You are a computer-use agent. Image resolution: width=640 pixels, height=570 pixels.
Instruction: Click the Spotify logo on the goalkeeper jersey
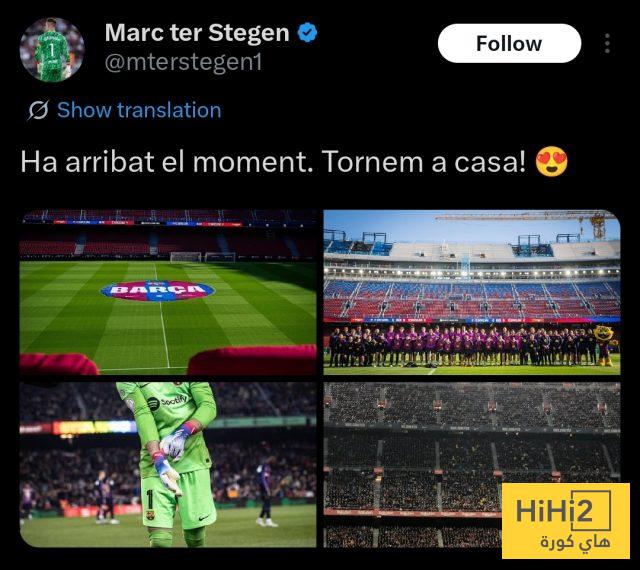tap(167, 402)
